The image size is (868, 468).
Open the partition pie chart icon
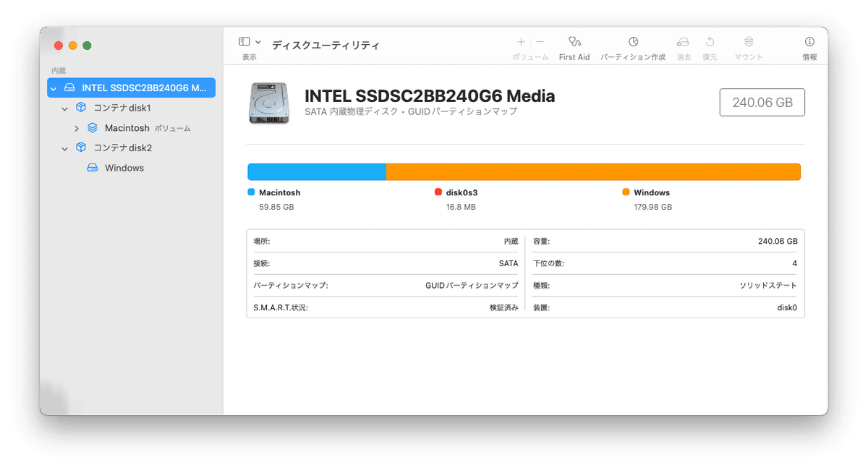click(x=633, y=42)
